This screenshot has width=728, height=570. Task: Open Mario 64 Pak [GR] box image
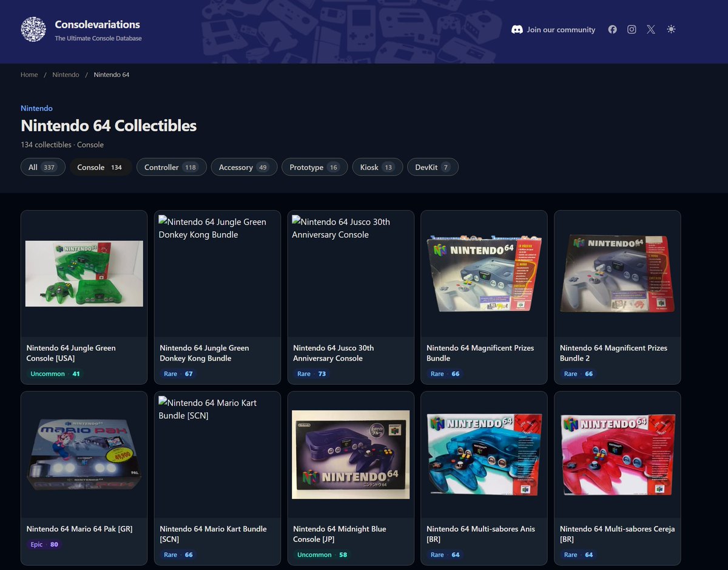pyautogui.click(x=84, y=455)
